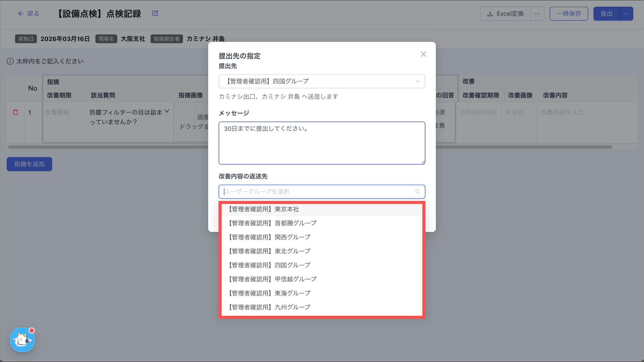The width and height of the screenshot is (644, 362).
Task: Open the external link icon beside the title
Action: point(155,14)
